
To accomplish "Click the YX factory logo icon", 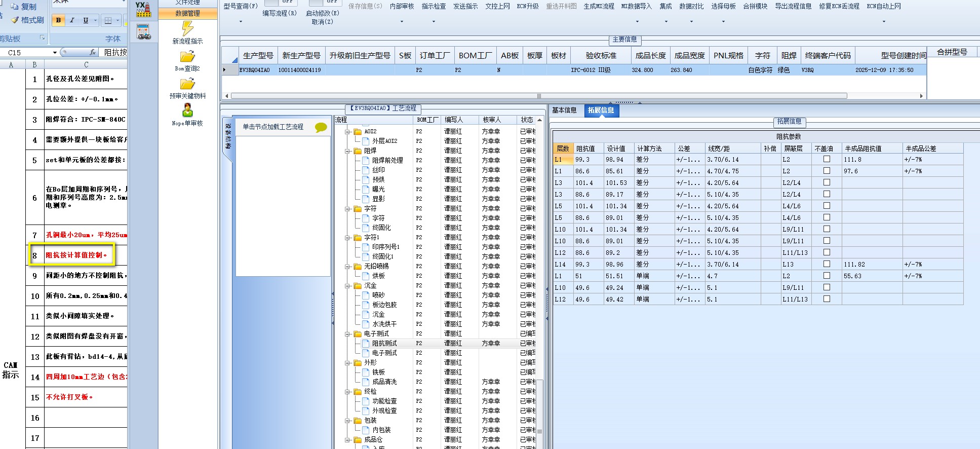I will (143, 9).
